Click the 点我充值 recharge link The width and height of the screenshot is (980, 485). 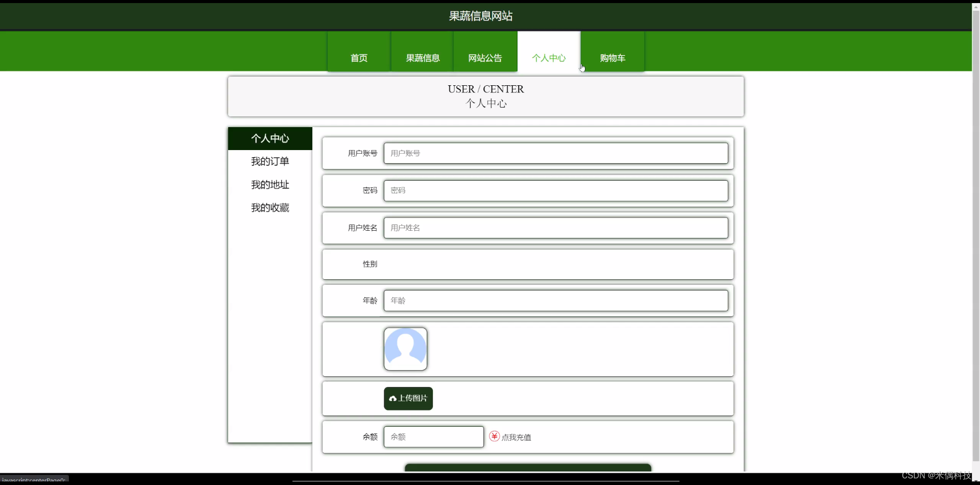click(517, 437)
